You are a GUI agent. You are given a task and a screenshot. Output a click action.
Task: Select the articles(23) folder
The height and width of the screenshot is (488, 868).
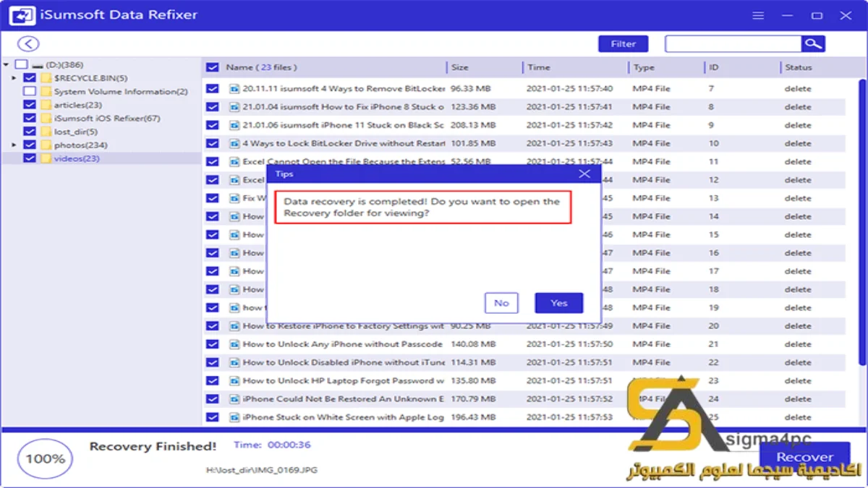(x=77, y=105)
